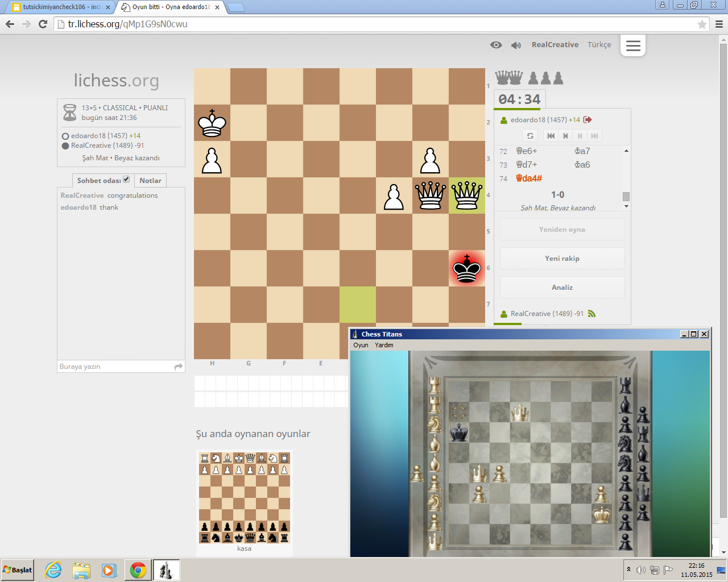The height and width of the screenshot is (582, 728).
Task: Open game analysis with Analiz button
Action: (x=562, y=287)
